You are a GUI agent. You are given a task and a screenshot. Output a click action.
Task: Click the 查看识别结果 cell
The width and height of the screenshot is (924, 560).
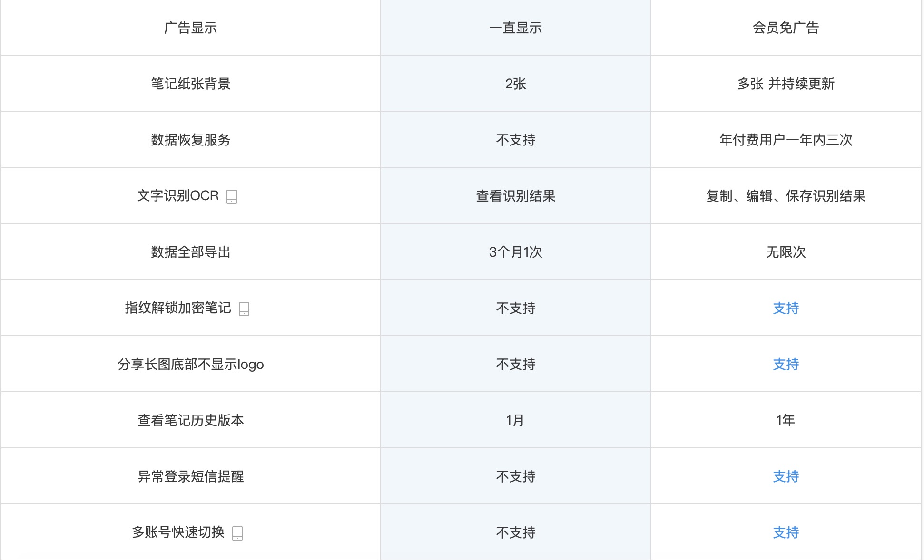(515, 196)
